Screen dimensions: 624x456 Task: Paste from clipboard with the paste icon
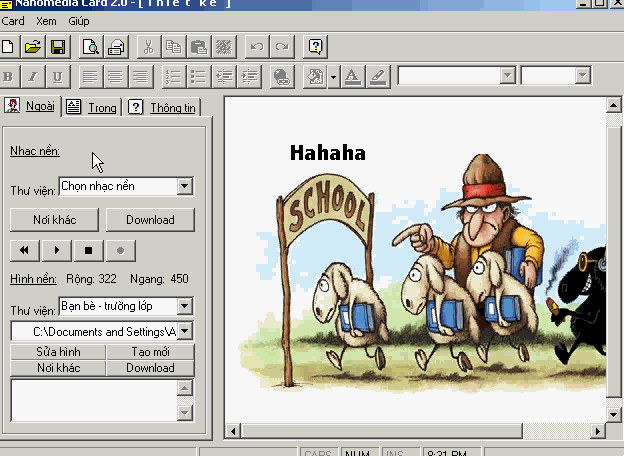click(199, 47)
